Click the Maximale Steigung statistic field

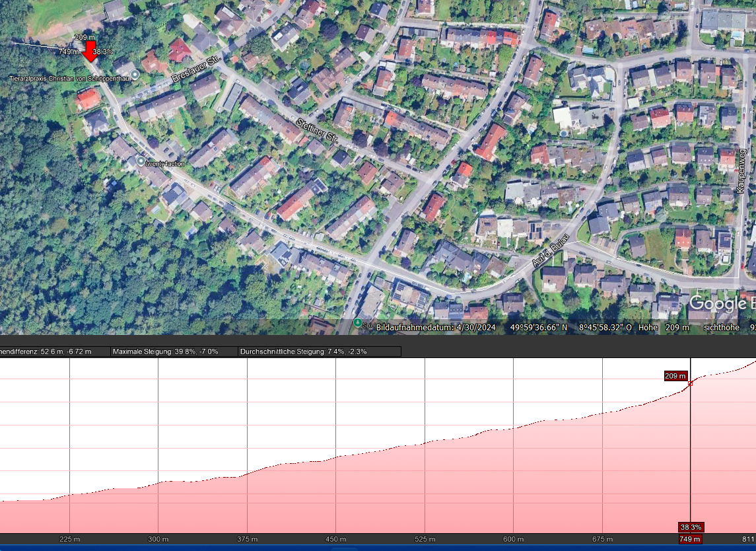pyautogui.click(x=173, y=351)
